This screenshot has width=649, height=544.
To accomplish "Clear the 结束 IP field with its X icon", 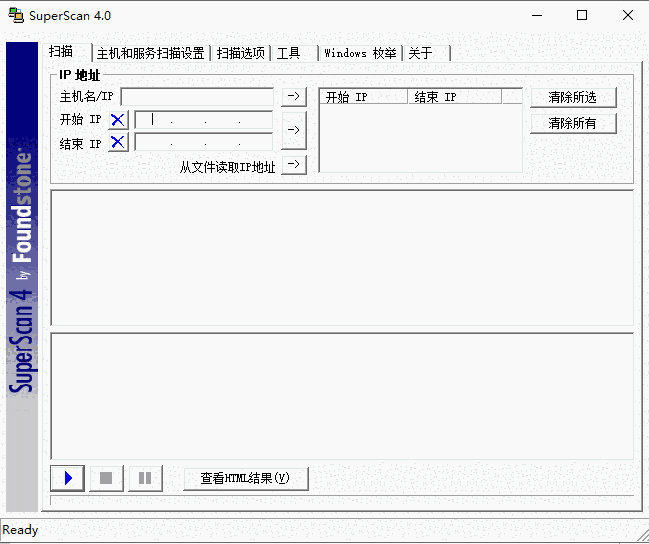I will click(118, 142).
